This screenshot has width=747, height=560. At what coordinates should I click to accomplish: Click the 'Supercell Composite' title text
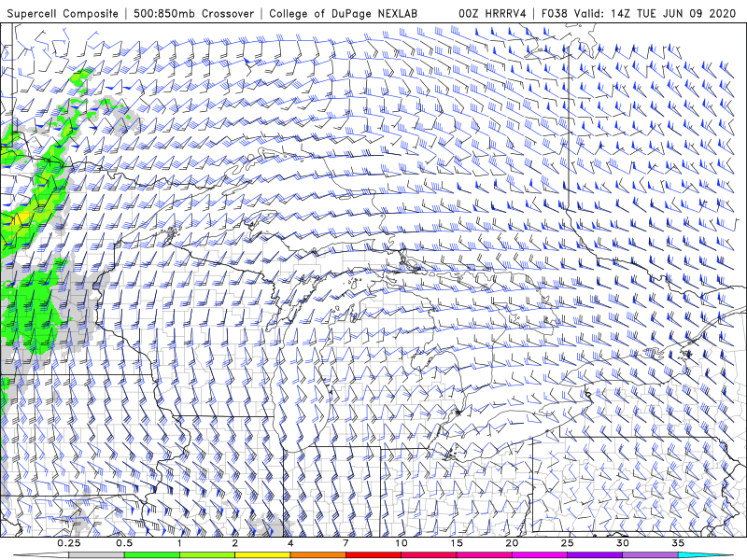(63, 13)
